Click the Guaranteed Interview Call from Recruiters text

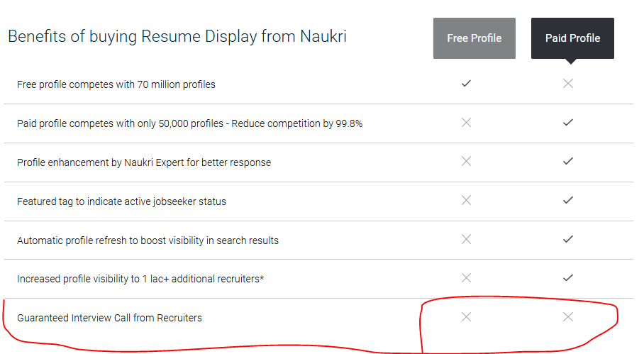(109, 318)
